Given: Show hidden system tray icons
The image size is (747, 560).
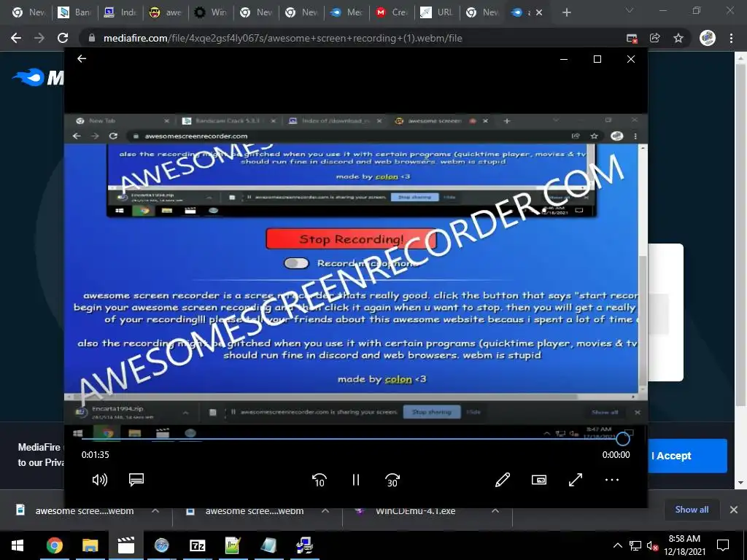Looking at the screenshot, I should coord(617,545).
